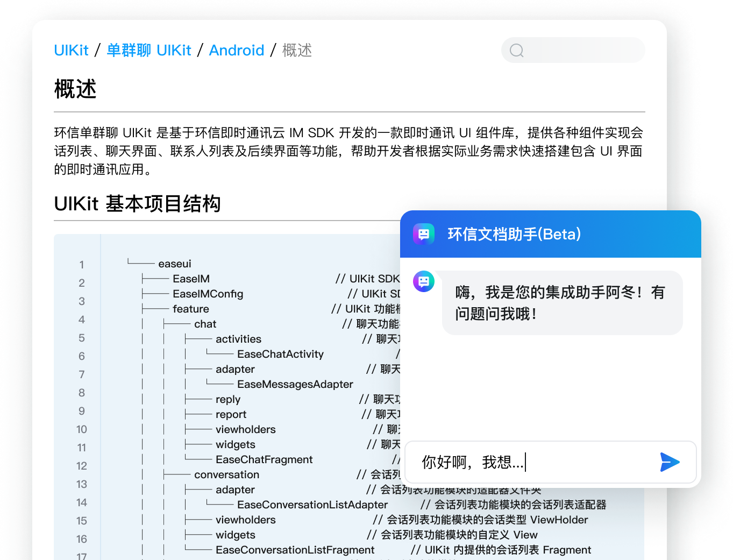
Task: Click the search magnifier icon
Action: tap(517, 51)
